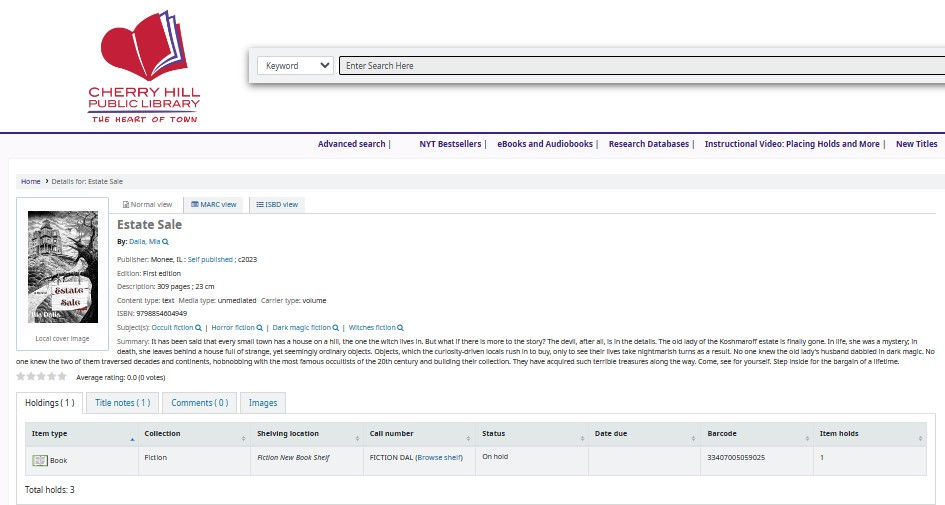The width and height of the screenshot is (945, 505).
Task: Click the Book item type icon
Action: (x=40, y=460)
